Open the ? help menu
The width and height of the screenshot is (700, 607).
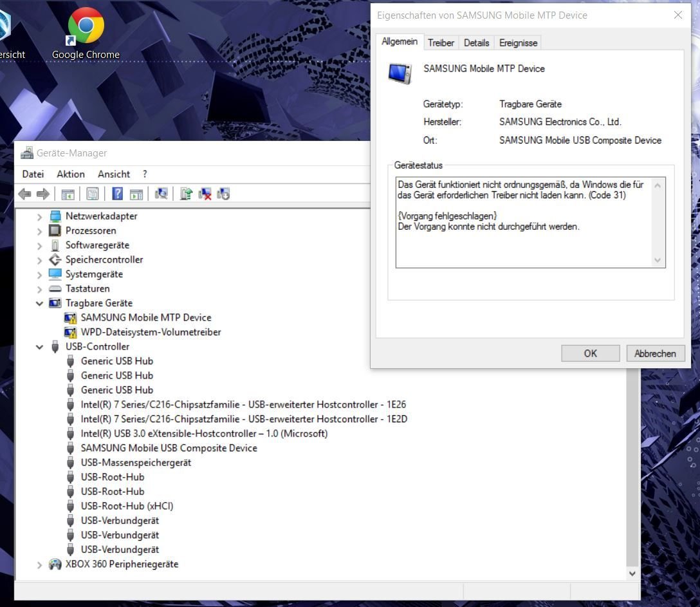pyautogui.click(x=145, y=174)
